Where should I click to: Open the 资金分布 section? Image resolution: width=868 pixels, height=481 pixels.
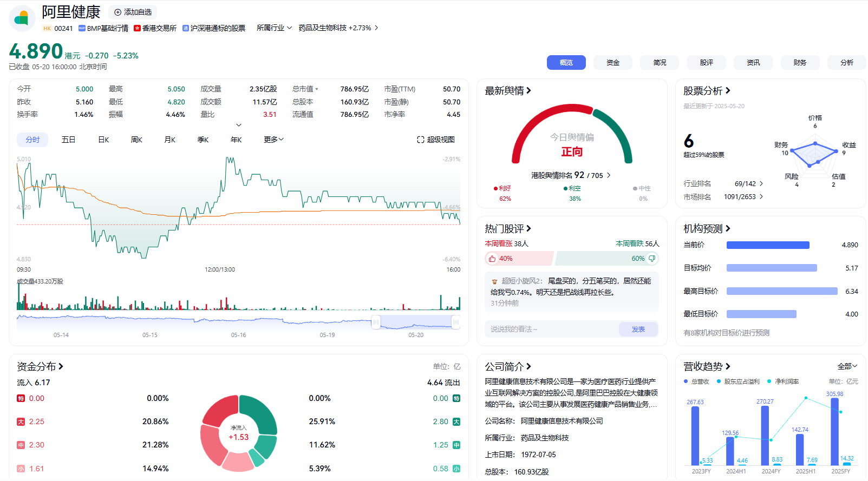40,367
